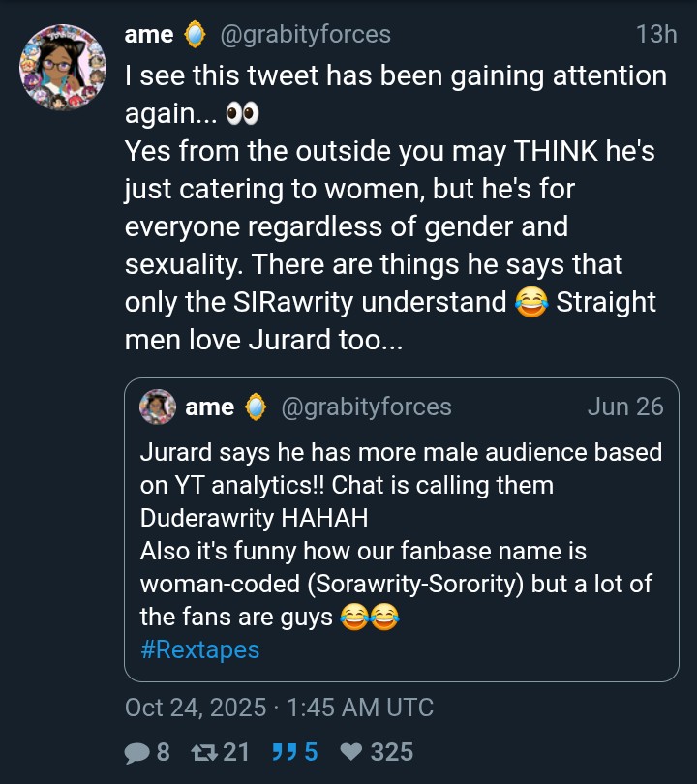Open the #Rextapes hashtag
Viewport: 697px width, 784px height.
click(x=200, y=648)
